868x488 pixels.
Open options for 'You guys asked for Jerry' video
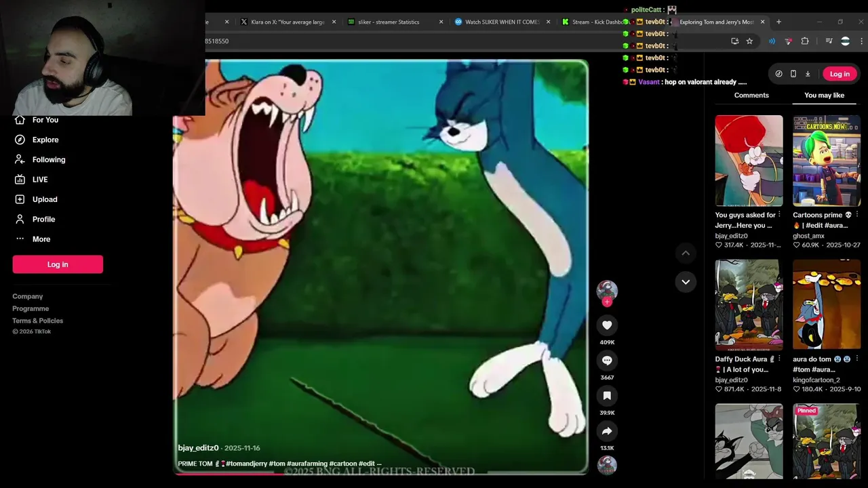click(779, 215)
